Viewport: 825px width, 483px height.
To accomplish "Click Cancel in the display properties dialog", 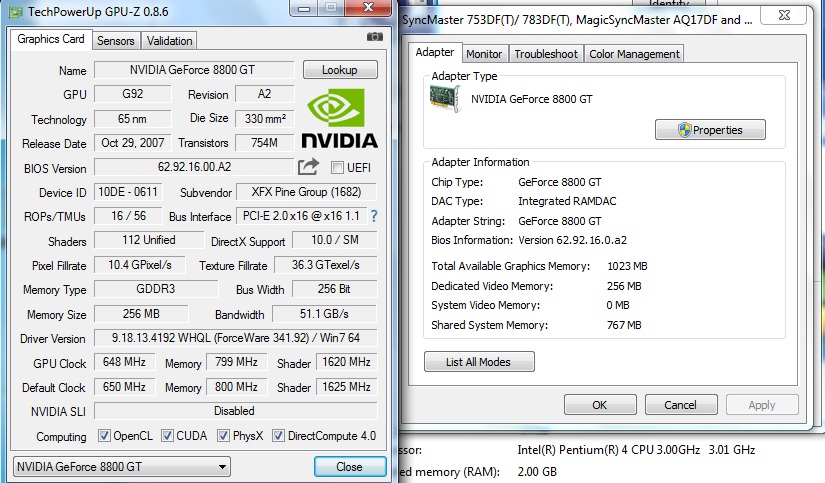I will tap(681, 405).
